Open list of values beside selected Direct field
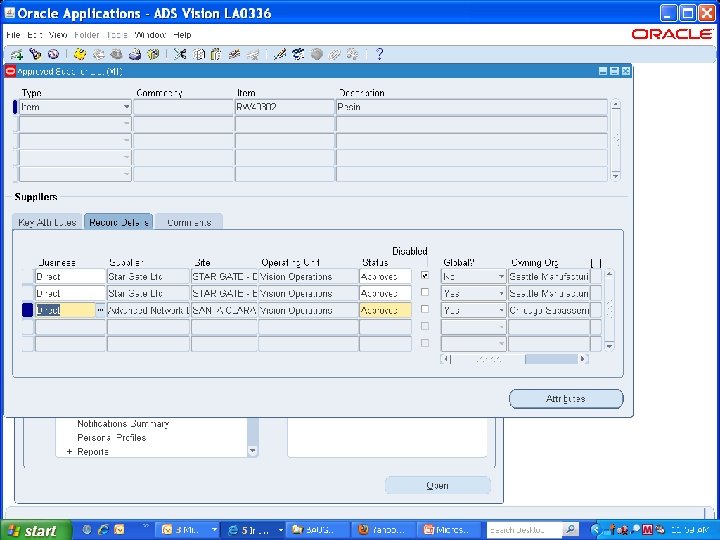This screenshot has width=720, height=540. pyautogui.click(x=101, y=310)
